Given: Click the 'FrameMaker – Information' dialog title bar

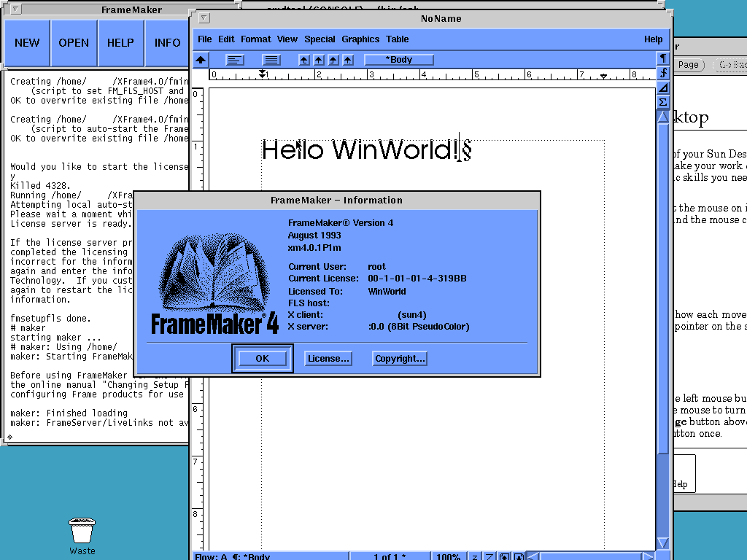Looking at the screenshot, I should click(337, 200).
